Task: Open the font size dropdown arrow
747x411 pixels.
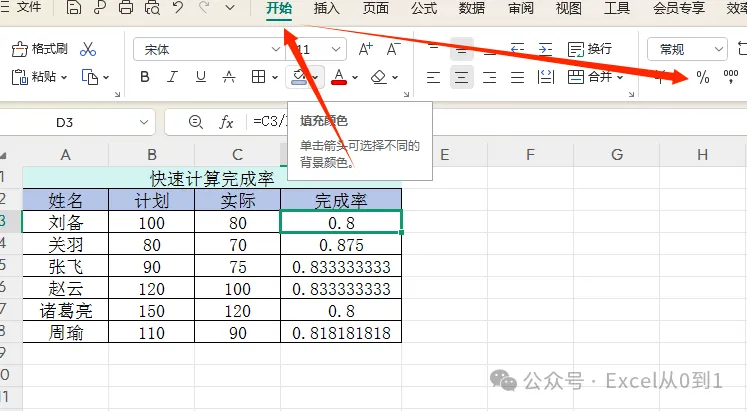Action: 335,49
